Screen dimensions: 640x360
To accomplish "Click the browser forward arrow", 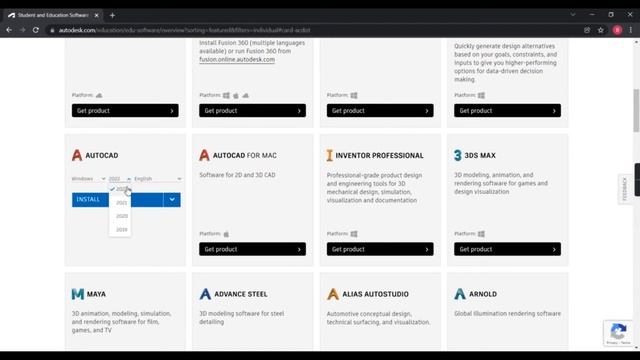I will 22,30.
